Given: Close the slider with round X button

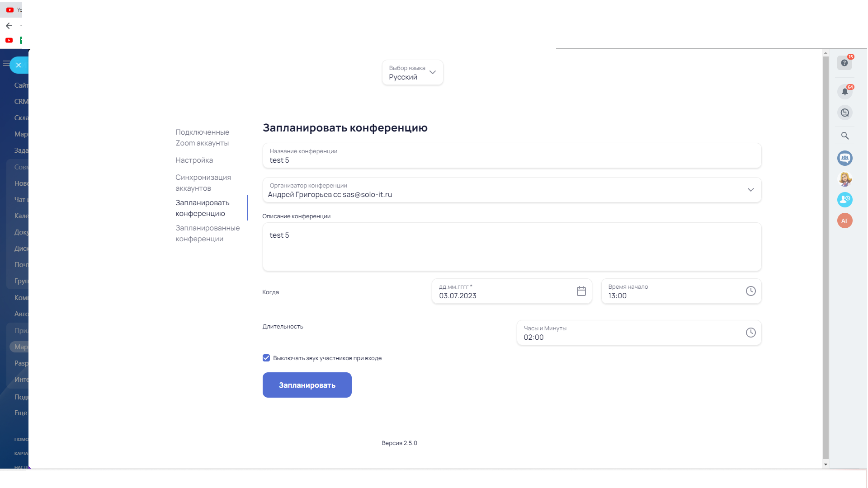Looking at the screenshot, I should (x=19, y=65).
